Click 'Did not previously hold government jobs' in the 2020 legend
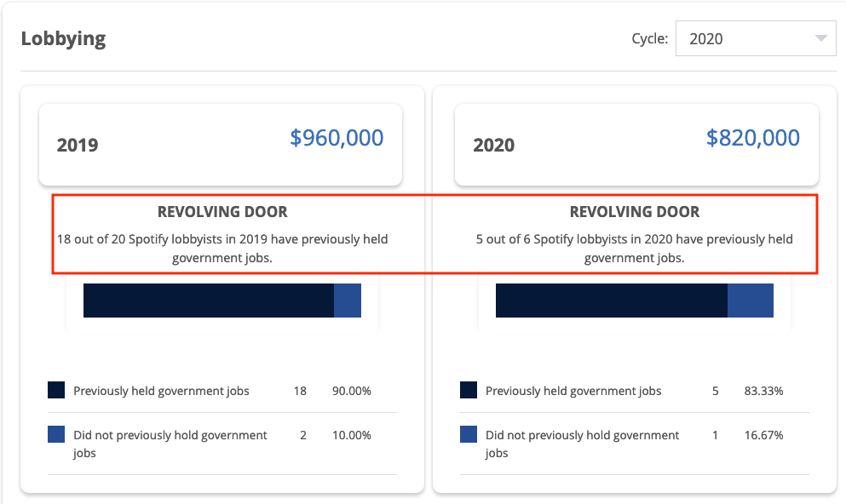846x504 pixels. [582, 444]
